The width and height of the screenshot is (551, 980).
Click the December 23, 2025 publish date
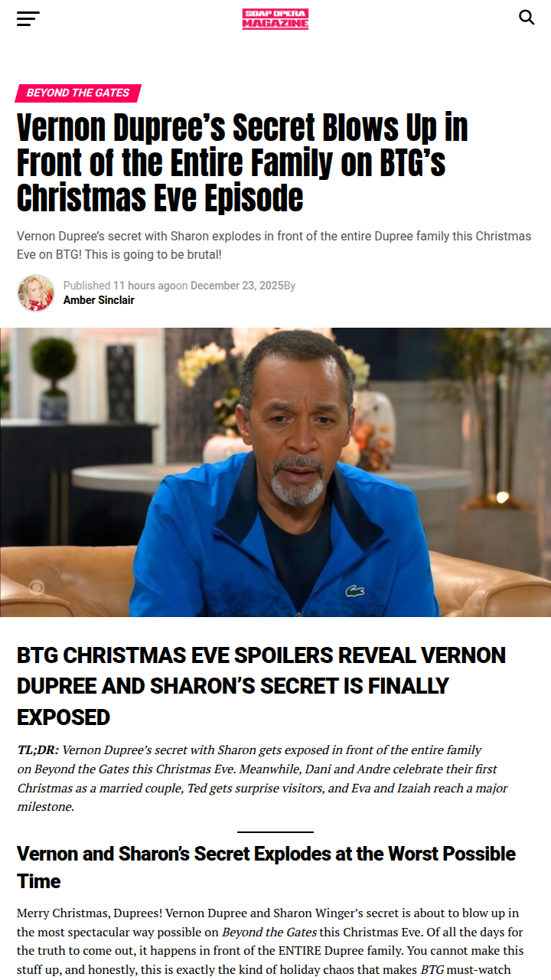click(236, 286)
